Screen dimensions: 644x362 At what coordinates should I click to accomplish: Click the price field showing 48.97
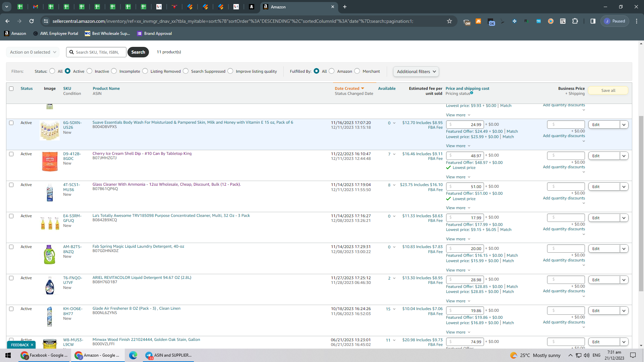pos(465,156)
